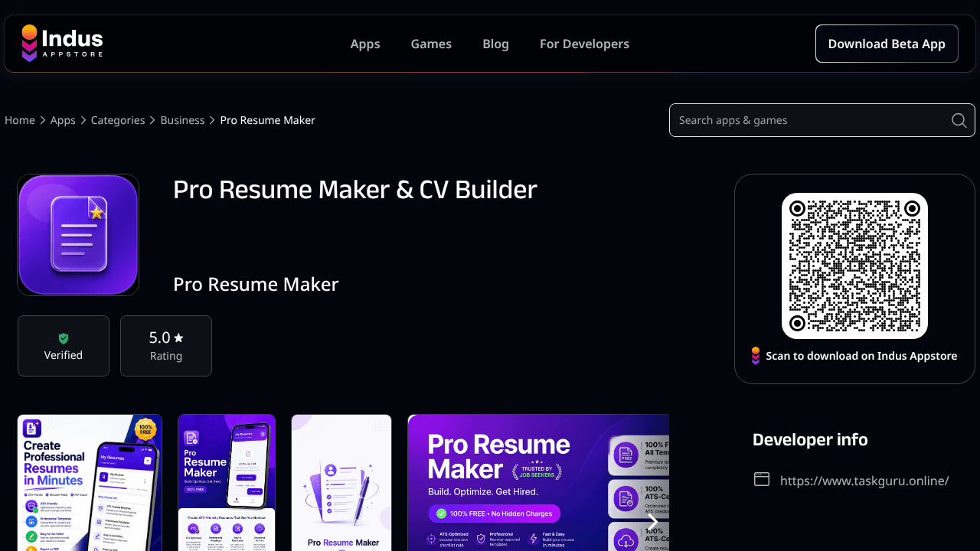The width and height of the screenshot is (980, 551).
Task: Open Business category in breadcrumb
Action: click(182, 120)
